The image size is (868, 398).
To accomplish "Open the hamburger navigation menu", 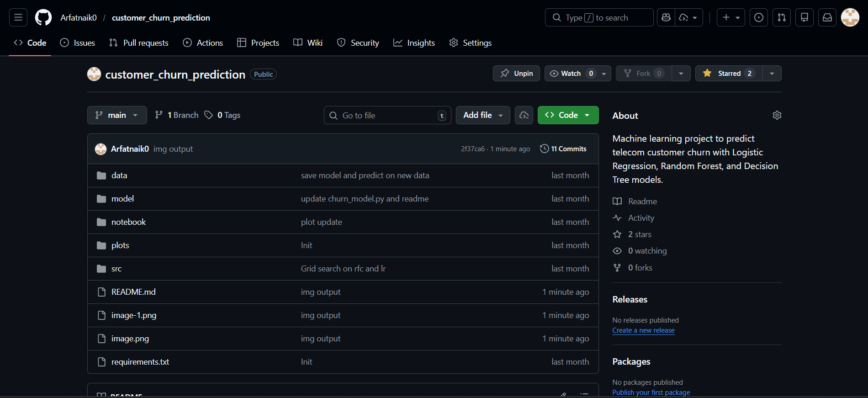I will [18, 17].
